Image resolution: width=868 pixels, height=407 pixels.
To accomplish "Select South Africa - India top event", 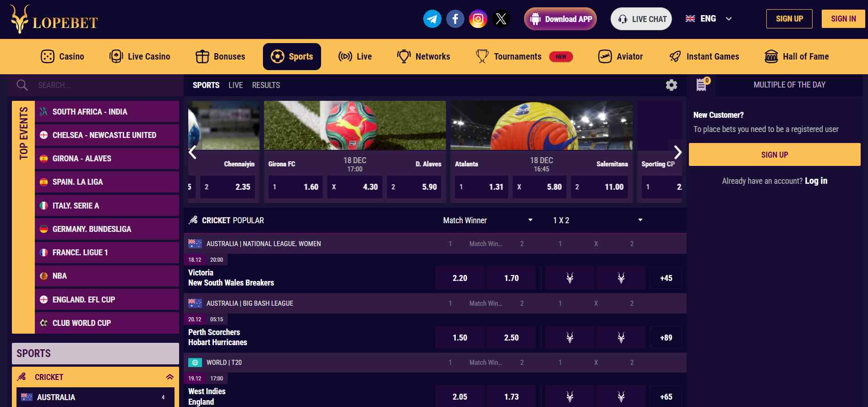I will point(107,111).
